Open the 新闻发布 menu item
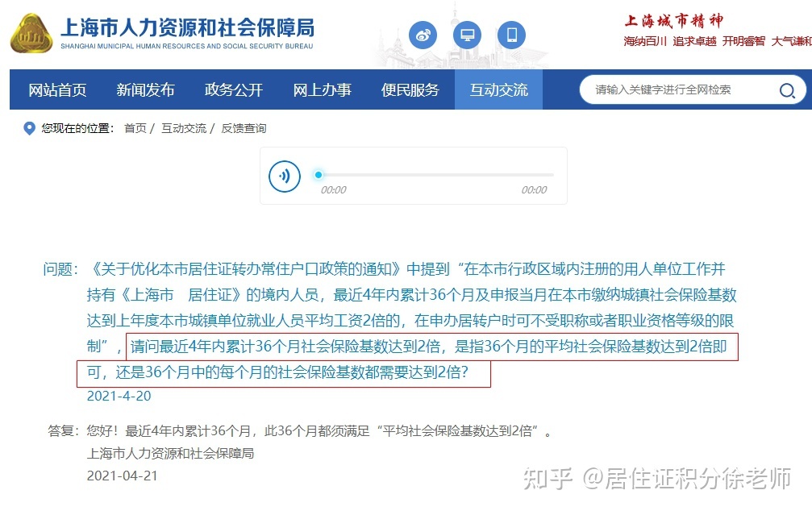This screenshot has height=511, width=812. click(145, 89)
